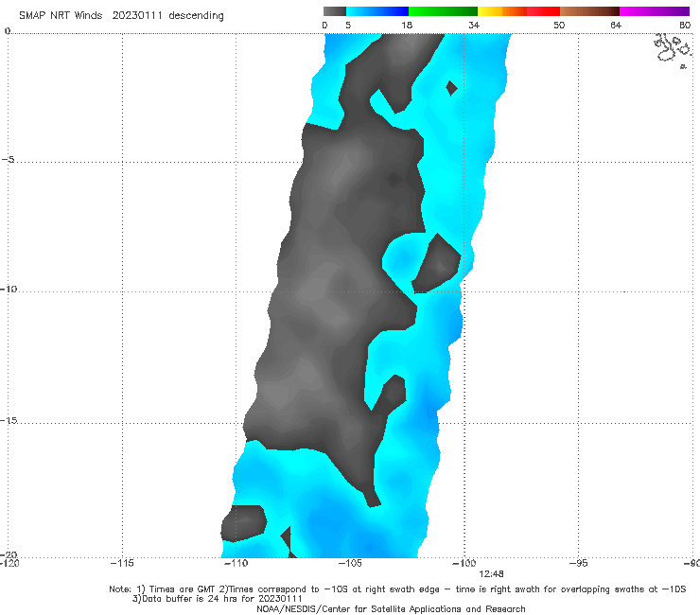
Task: Click the blue segment of the wind color bar
Action: [377, 11]
